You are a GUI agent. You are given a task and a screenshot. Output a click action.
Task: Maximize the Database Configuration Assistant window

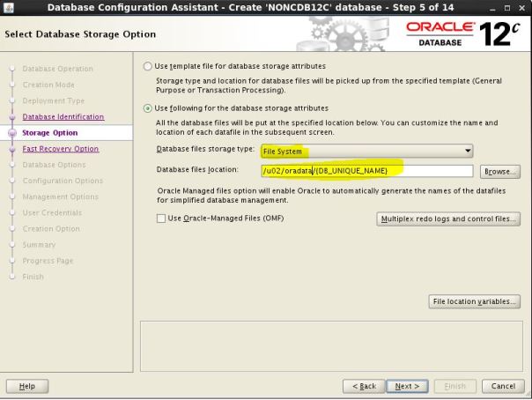click(x=506, y=7)
